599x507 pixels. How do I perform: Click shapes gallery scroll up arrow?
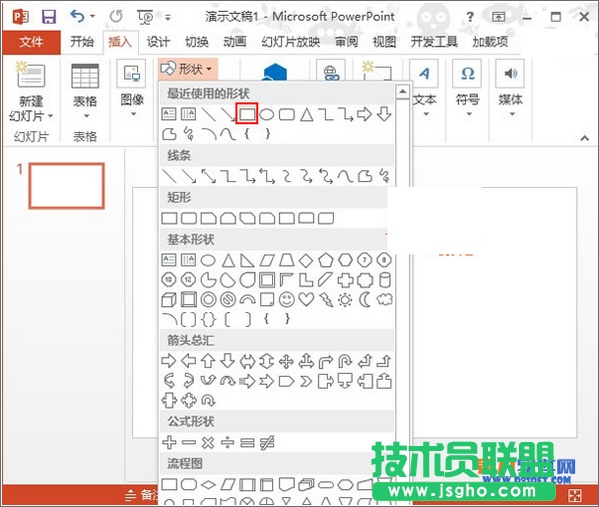(x=402, y=92)
